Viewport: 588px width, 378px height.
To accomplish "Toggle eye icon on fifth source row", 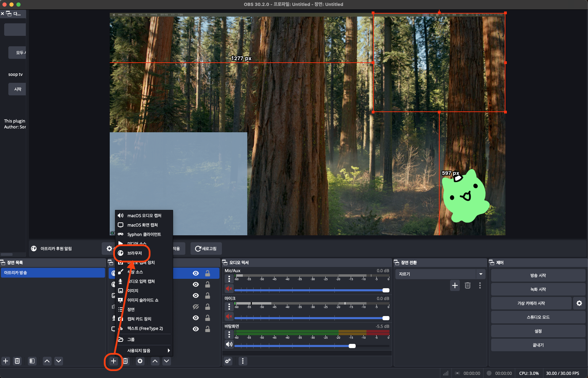I will [196, 318].
